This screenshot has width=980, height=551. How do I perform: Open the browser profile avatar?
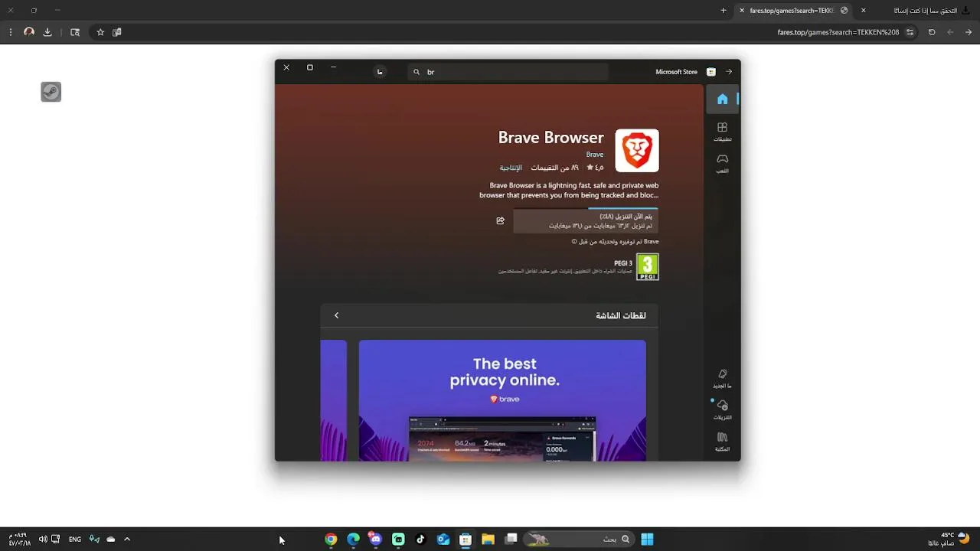pos(29,32)
